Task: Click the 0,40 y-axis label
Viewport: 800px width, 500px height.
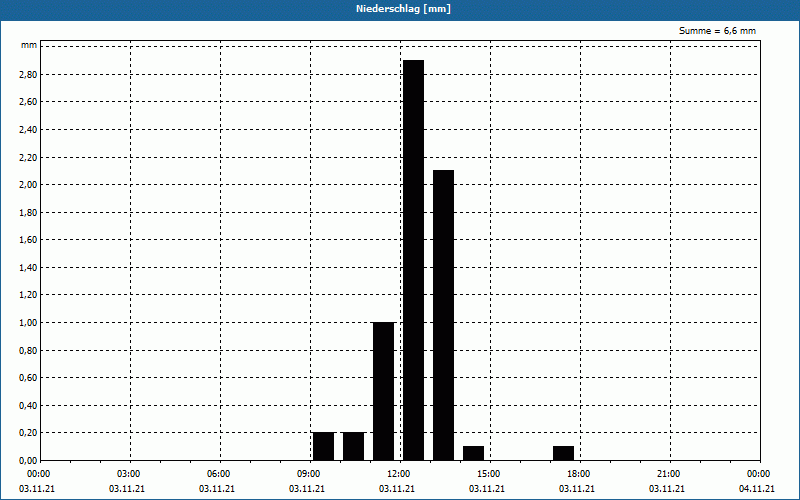Action: coord(28,406)
